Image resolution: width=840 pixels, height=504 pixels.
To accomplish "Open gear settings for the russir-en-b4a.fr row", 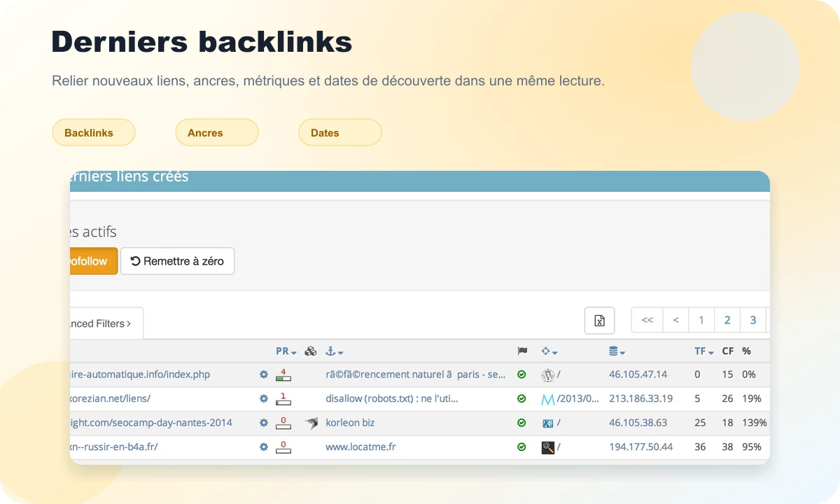I will click(264, 447).
